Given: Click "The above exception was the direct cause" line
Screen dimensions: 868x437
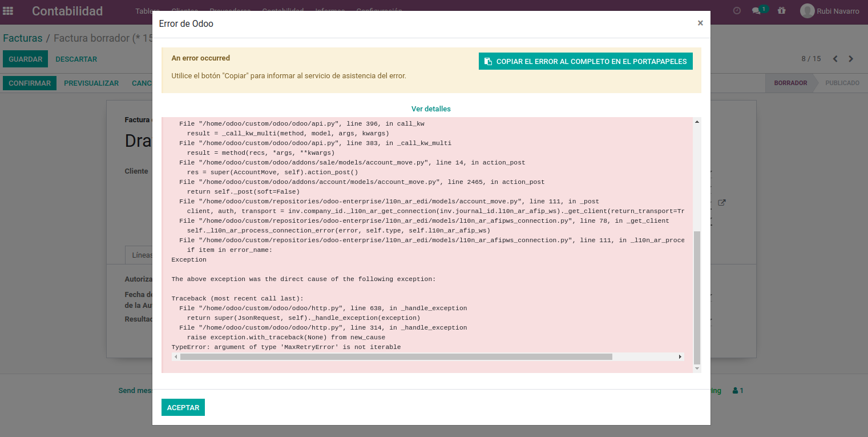Looking at the screenshot, I should (x=304, y=279).
